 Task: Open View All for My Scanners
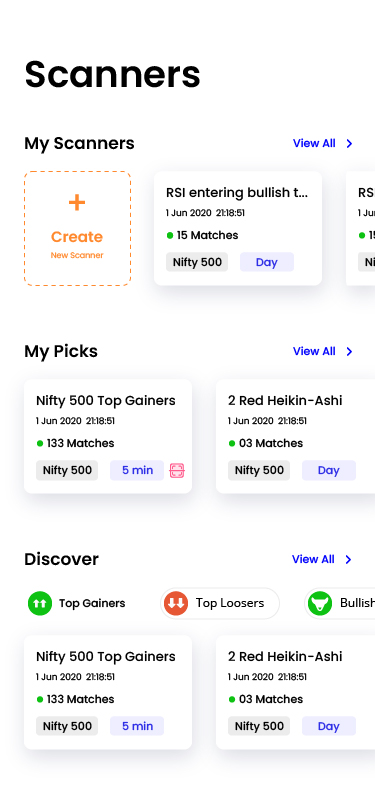click(314, 143)
